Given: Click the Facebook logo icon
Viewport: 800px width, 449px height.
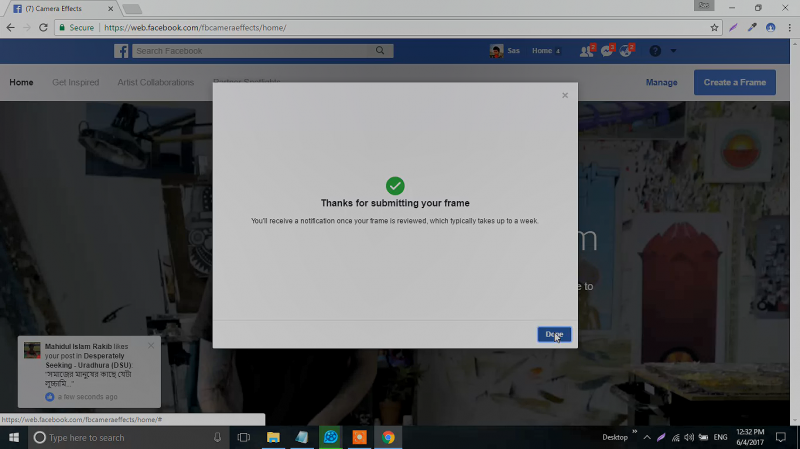Looking at the screenshot, I should 121,51.
